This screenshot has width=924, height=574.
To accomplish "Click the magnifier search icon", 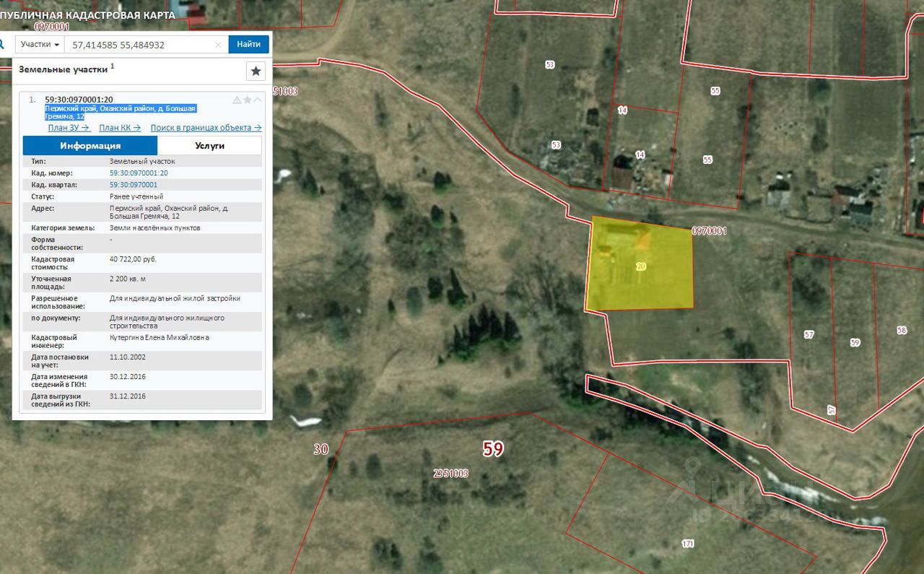I will point(3,44).
